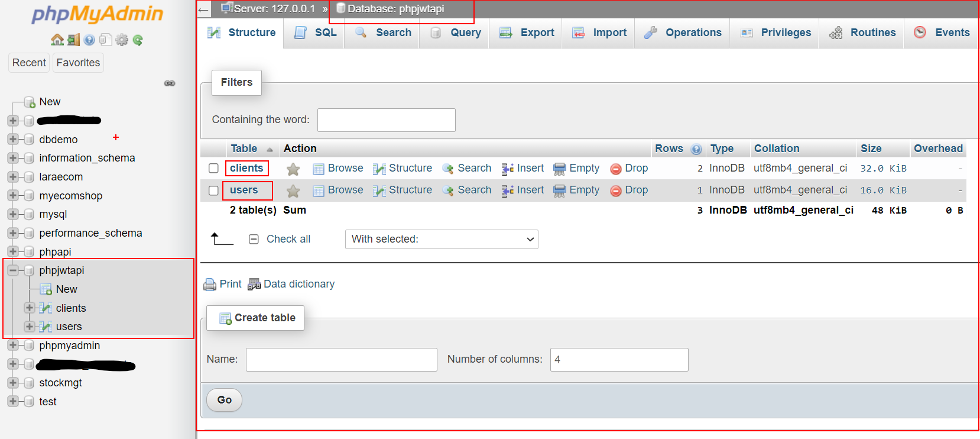This screenshot has height=439, width=980.
Task: Click Browse for clients table
Action: click(338, 169)
